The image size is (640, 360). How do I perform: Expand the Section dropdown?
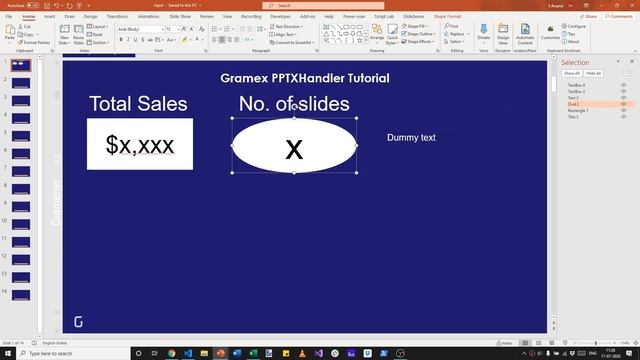coord(98,42)
